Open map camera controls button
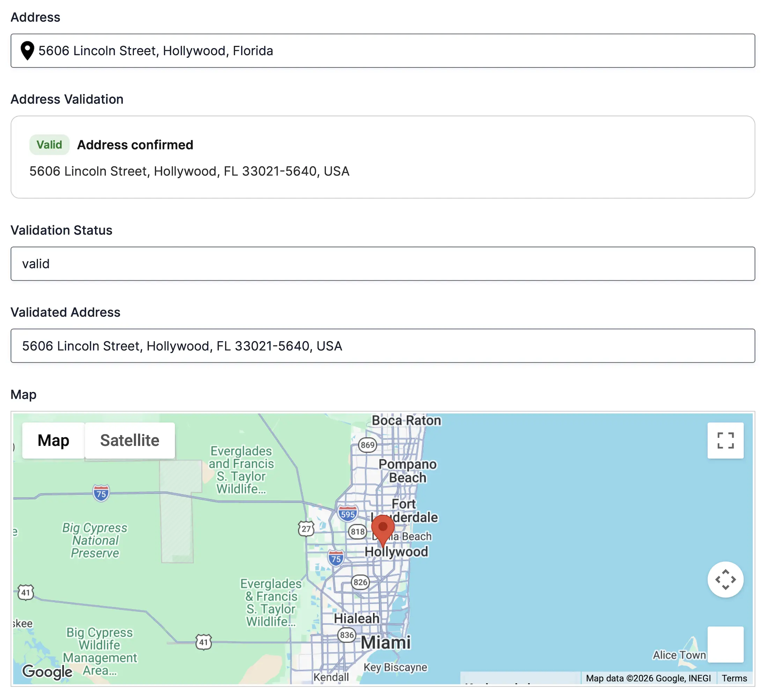Viewport: 768px width, 700px height. [x=725, y=580]
